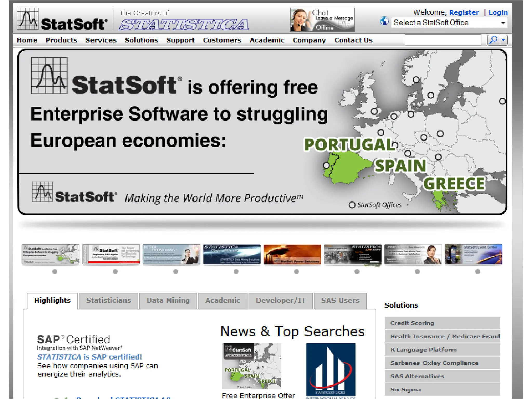Expand the Select a StatSoft Office dropdown
This screenshot has width=532, height=399.
[x=449, y=23]
